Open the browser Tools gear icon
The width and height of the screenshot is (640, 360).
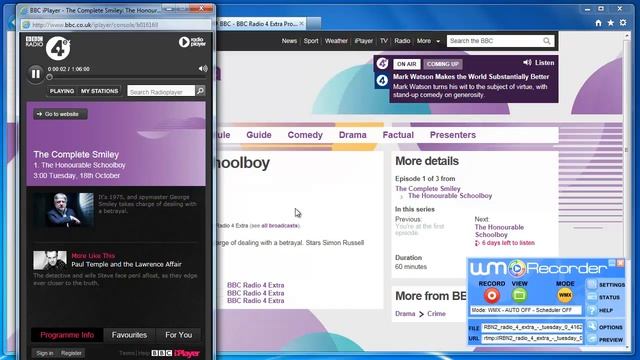tap(623, 23)
